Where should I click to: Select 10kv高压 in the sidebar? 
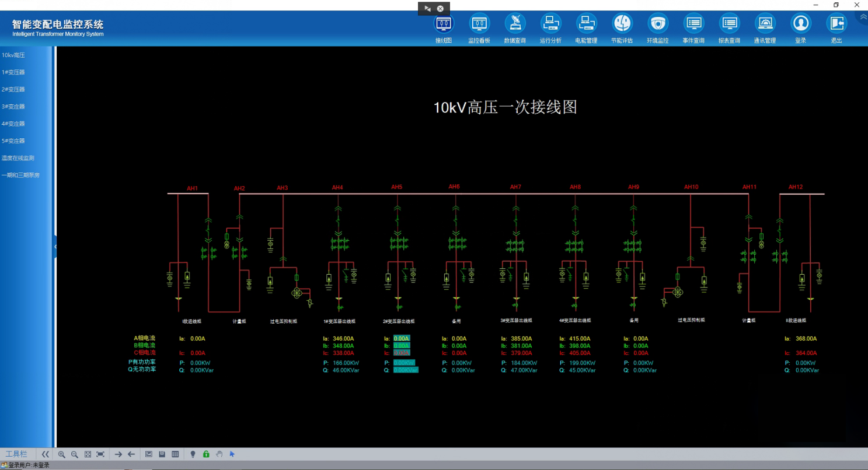click(13, 55)
